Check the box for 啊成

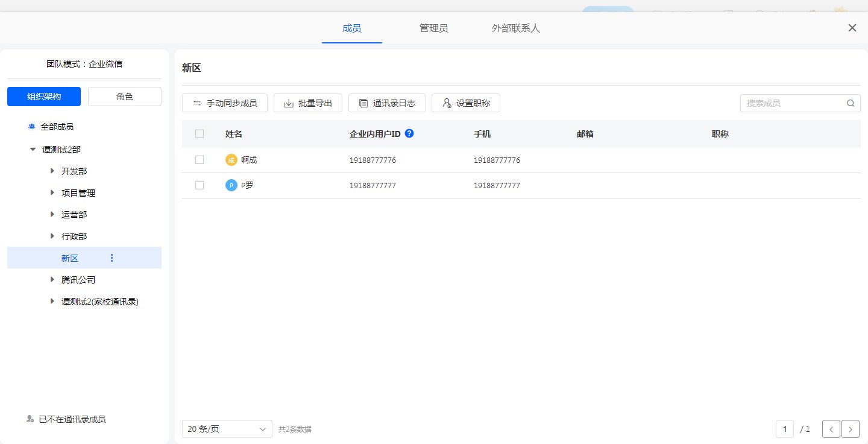(x=200, y=160)
